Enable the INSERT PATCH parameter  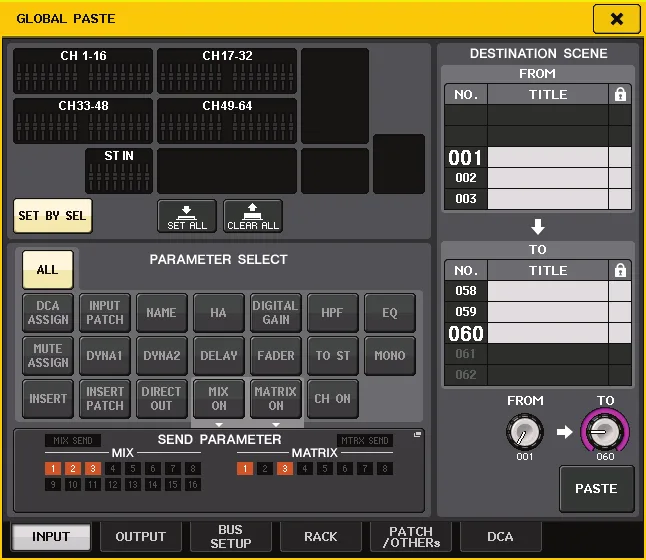pos(105,399)
